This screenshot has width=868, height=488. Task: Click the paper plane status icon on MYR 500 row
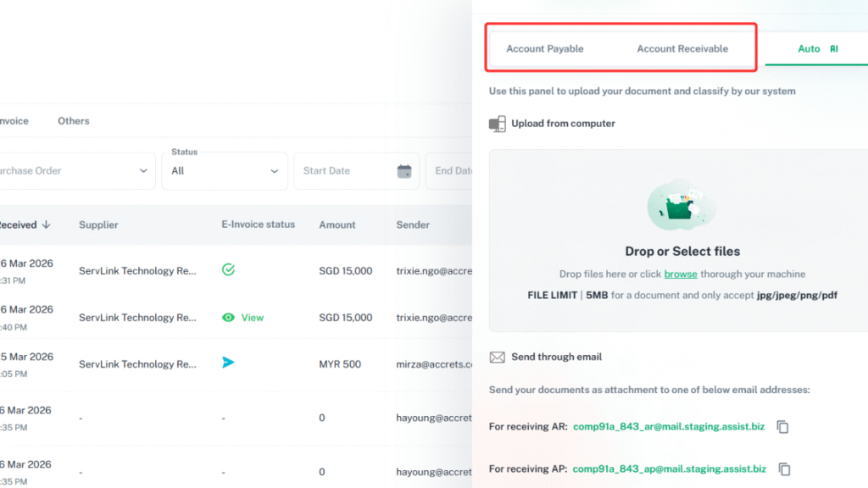click(x=227, y=362)
